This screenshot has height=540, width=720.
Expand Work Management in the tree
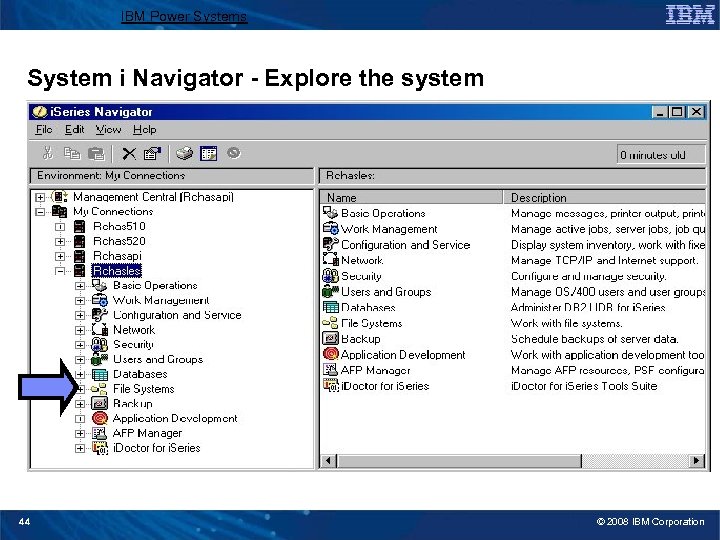(80, 300)
